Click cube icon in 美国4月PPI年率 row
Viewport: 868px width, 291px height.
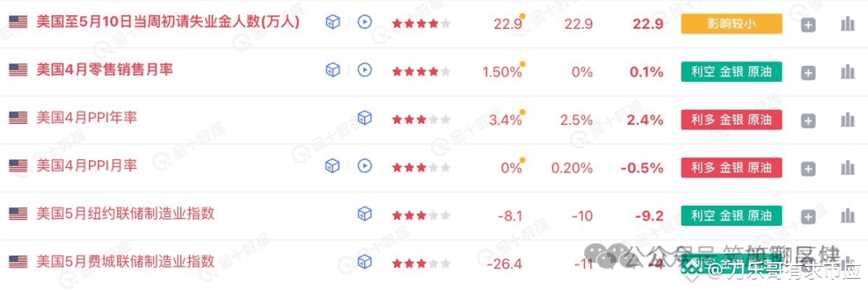click(x=364, y=118)
